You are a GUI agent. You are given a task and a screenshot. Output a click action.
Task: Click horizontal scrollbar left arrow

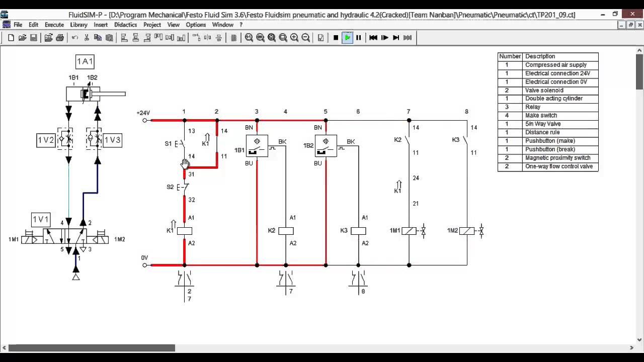[4, 348]
